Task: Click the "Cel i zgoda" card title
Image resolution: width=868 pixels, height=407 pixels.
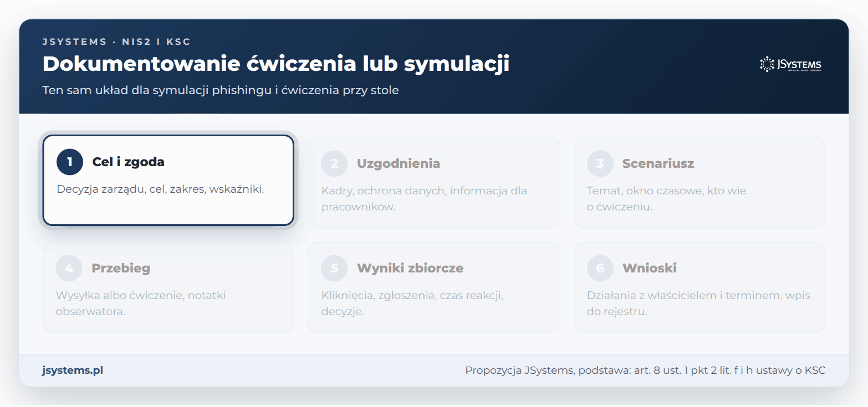Action: [128, 162]
